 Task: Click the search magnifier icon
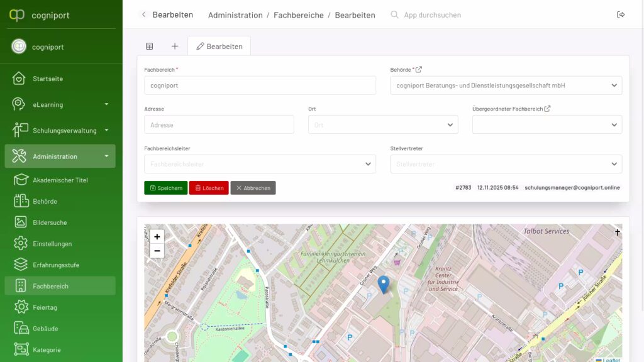coord(394,14)
